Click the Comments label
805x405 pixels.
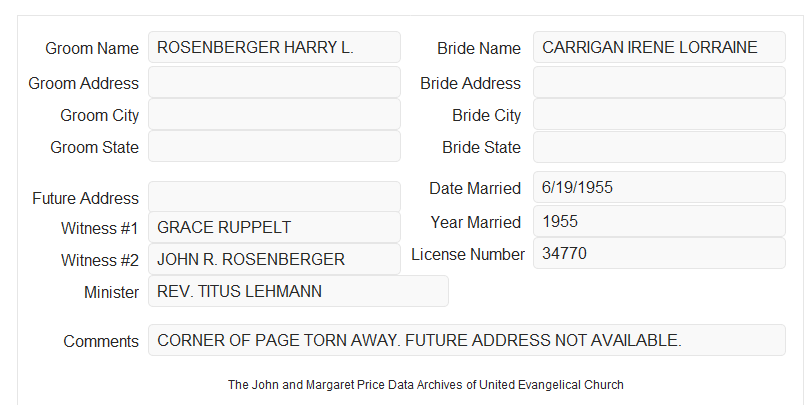pyautogui.click(x=101, y=341)
